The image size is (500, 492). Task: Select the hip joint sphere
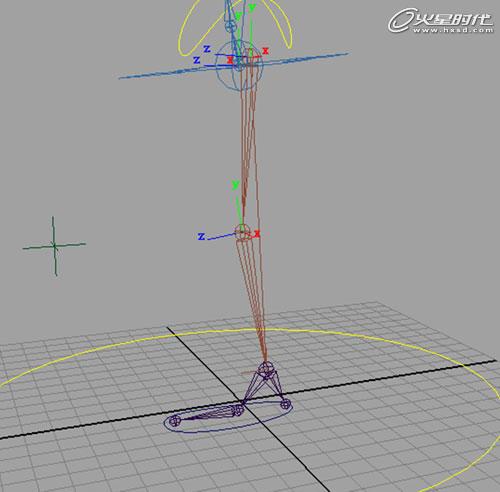tap(239, 66)
